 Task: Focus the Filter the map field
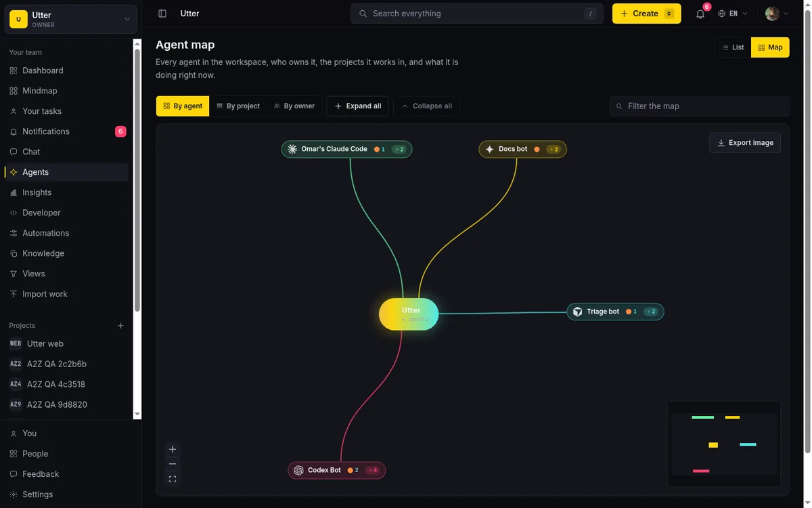click(699, 106)
